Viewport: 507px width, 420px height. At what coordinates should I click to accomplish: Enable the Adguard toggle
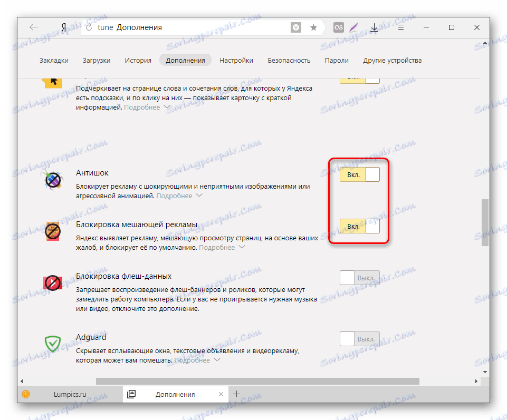point(360,339)
